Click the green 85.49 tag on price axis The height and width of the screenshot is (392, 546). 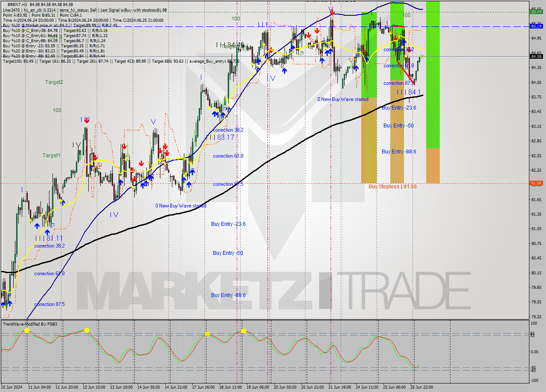[x=536, y=12]
